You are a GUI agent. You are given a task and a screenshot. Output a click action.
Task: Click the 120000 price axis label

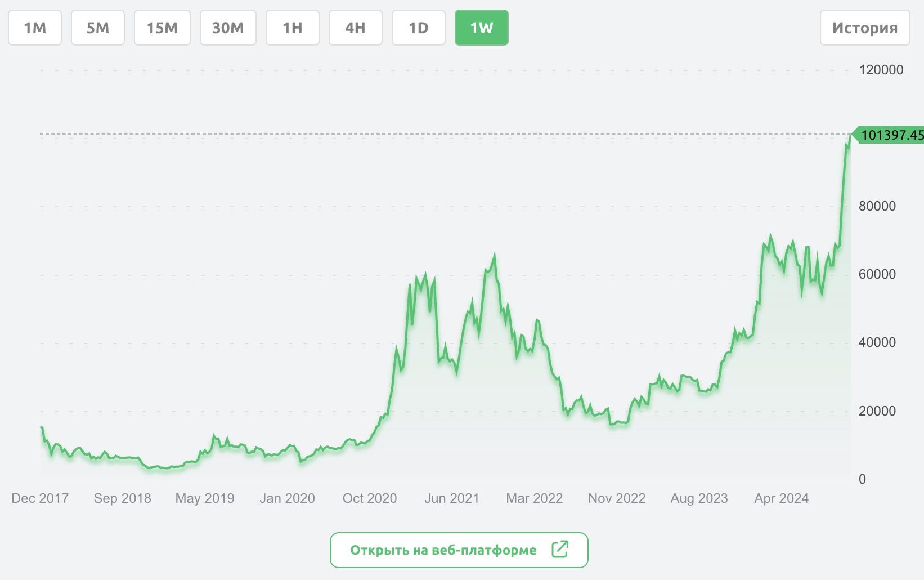pyautogui.click(x=881, y=70)
